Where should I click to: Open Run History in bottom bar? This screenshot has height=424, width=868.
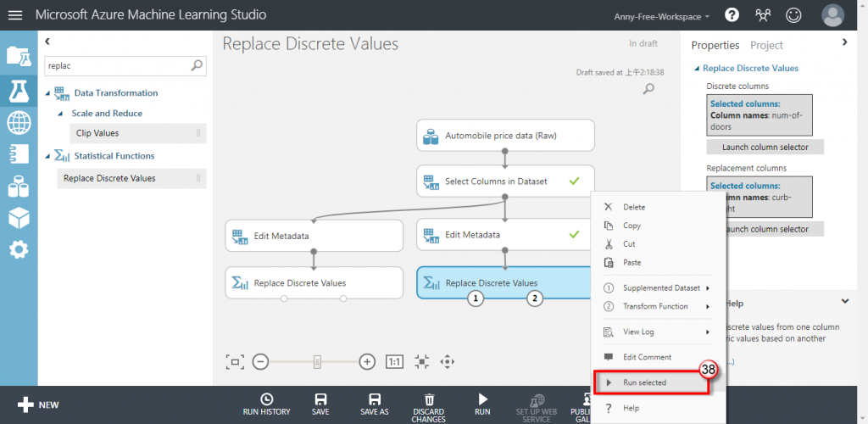[266, 404]
